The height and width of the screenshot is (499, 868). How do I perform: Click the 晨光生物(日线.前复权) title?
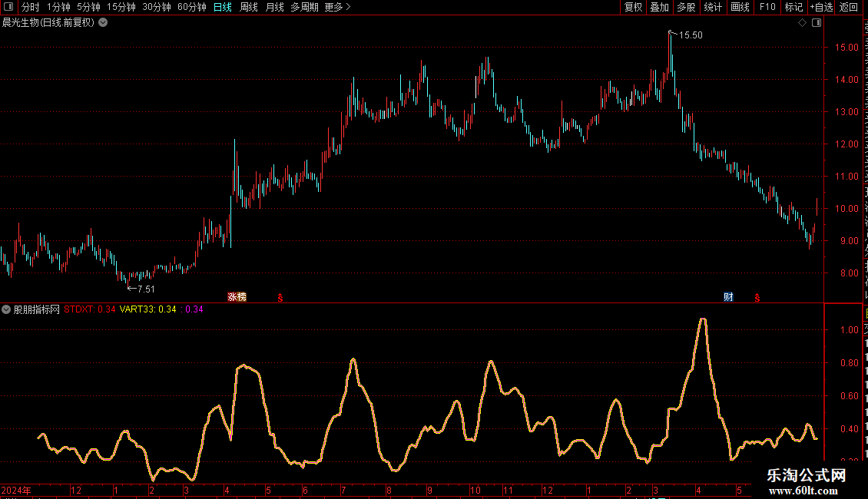pos(48,23)
